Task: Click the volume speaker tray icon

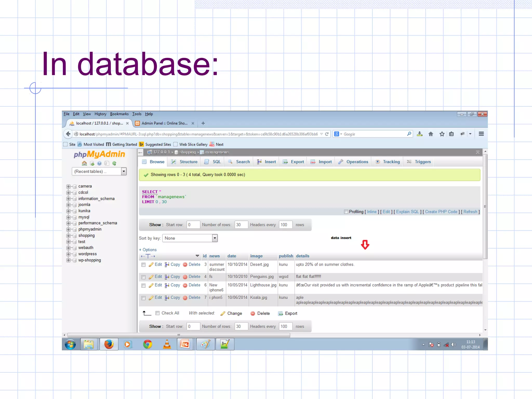Action: click(x=454, y=344)
